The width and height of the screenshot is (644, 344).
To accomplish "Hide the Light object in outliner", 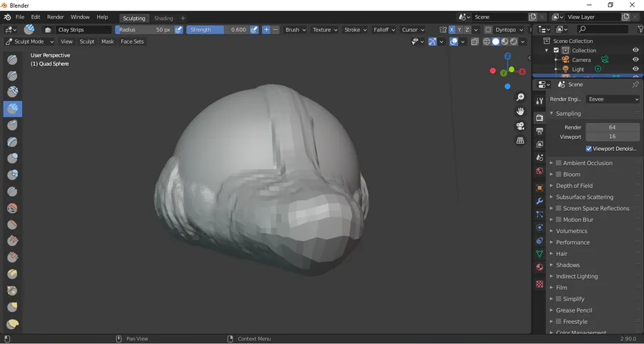I will (636, 69).
